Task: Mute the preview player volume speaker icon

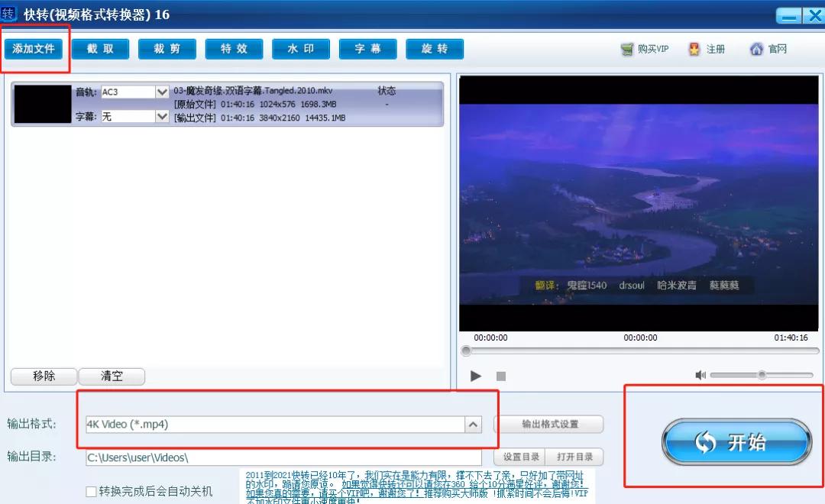Action: [701, 374]
